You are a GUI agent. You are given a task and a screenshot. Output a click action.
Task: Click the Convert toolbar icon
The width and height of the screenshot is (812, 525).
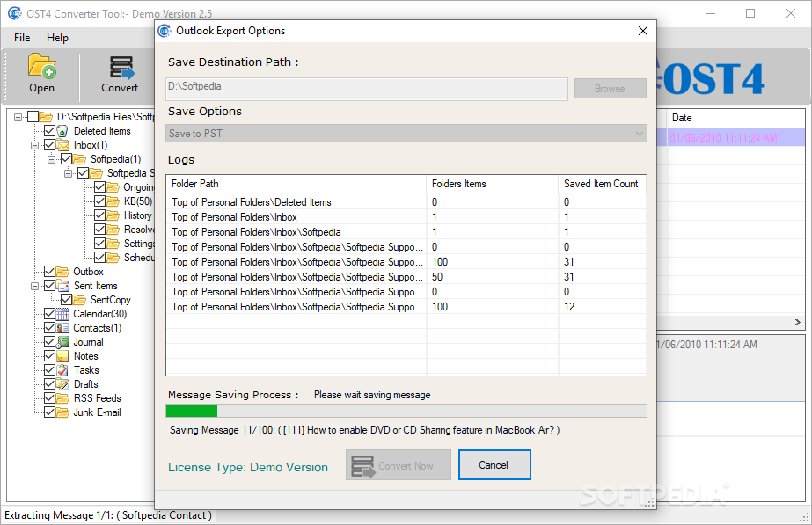[x=121, y=69]
